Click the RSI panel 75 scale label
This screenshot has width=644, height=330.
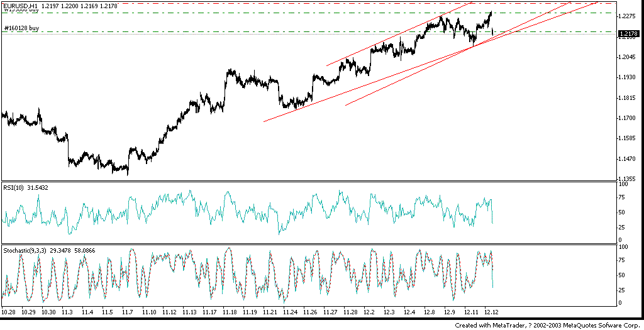coord(623,197)
